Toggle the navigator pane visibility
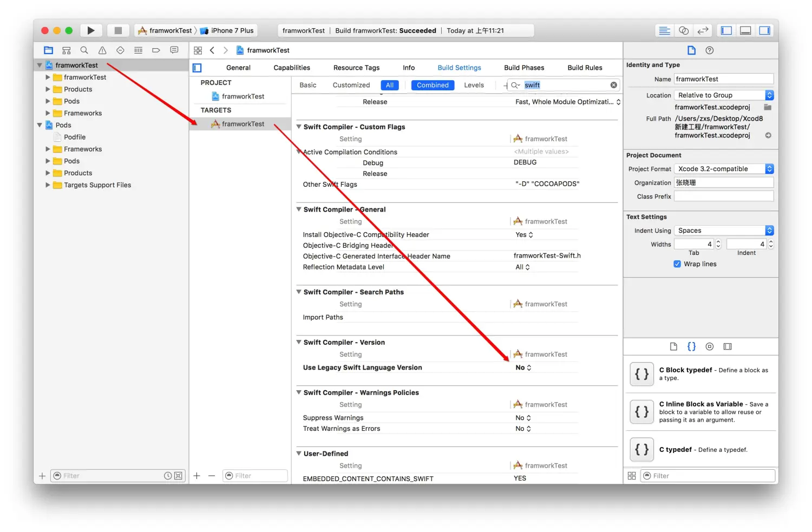 (726, 31)
